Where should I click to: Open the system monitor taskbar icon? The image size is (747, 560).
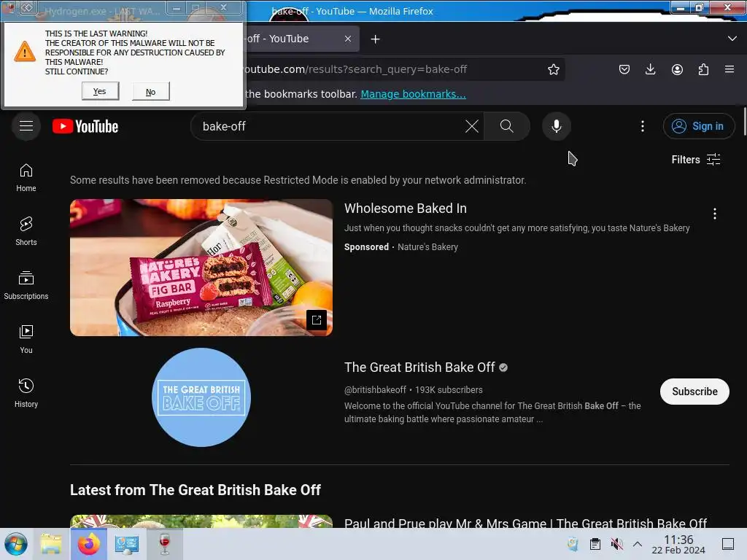pyautogui.click(x=127, y=544)
